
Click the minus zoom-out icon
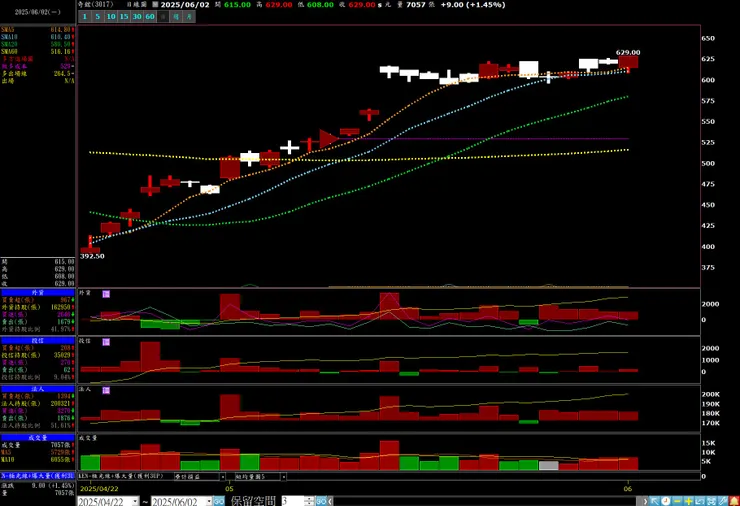point(677,501)
